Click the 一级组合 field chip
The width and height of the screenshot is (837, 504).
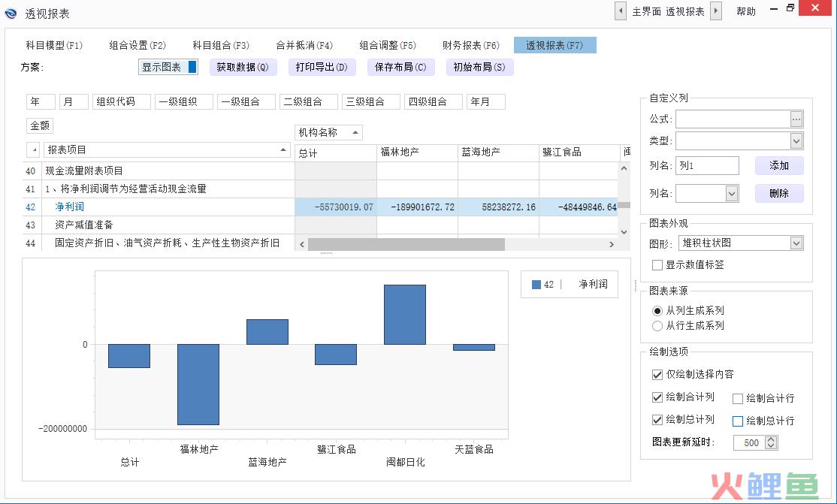point(246,101)
